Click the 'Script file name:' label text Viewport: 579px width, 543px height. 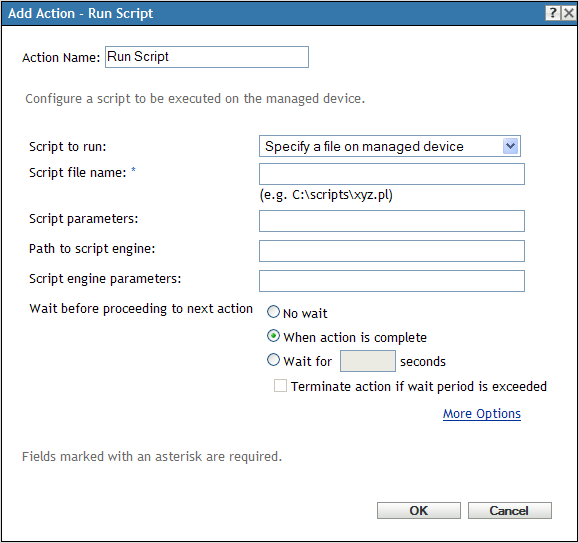[78, 173]
